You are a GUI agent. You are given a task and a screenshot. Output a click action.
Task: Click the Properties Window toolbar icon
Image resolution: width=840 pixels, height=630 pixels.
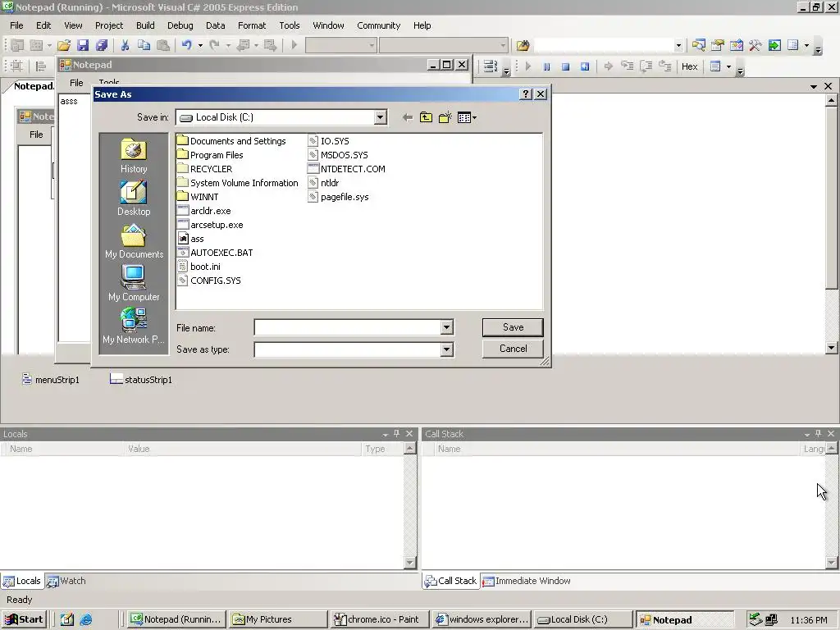coord(717,46)
